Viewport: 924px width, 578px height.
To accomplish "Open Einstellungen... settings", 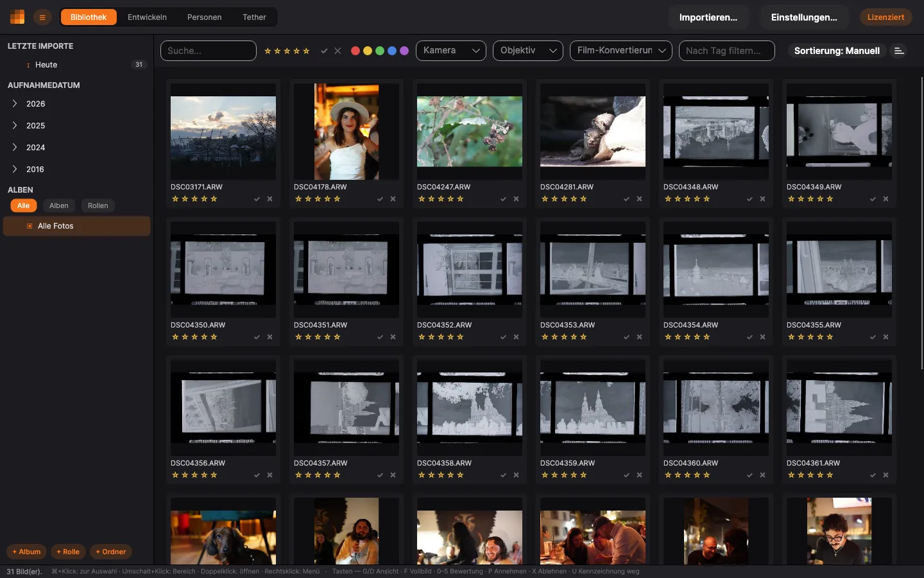I will click(x=804, y=17).
